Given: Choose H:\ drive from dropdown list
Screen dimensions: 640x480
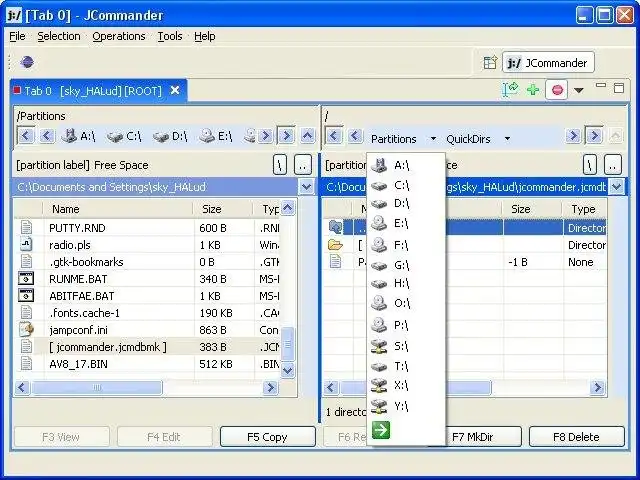Looking at the screenshot, I should [406, 283].
